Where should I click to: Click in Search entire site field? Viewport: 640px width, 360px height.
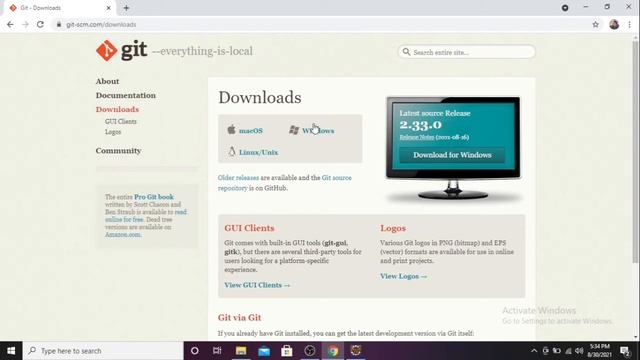(x=467, y=52)
